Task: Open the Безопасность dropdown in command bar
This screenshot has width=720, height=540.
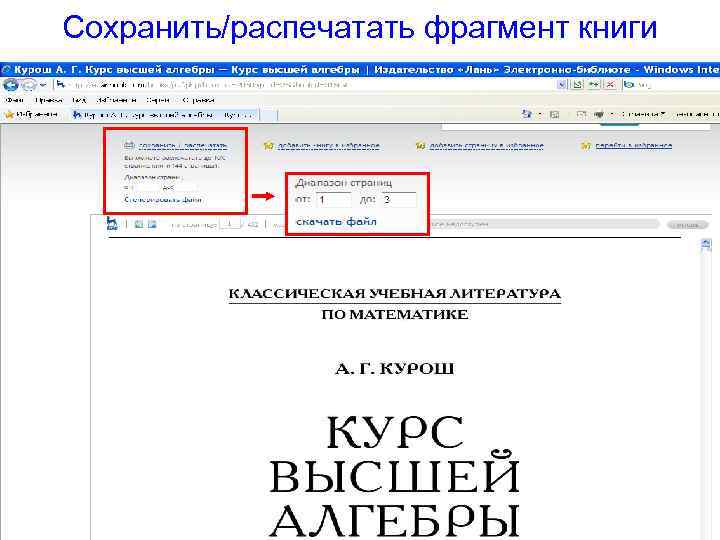Action: pyautogui.click(x=696, y=114)
